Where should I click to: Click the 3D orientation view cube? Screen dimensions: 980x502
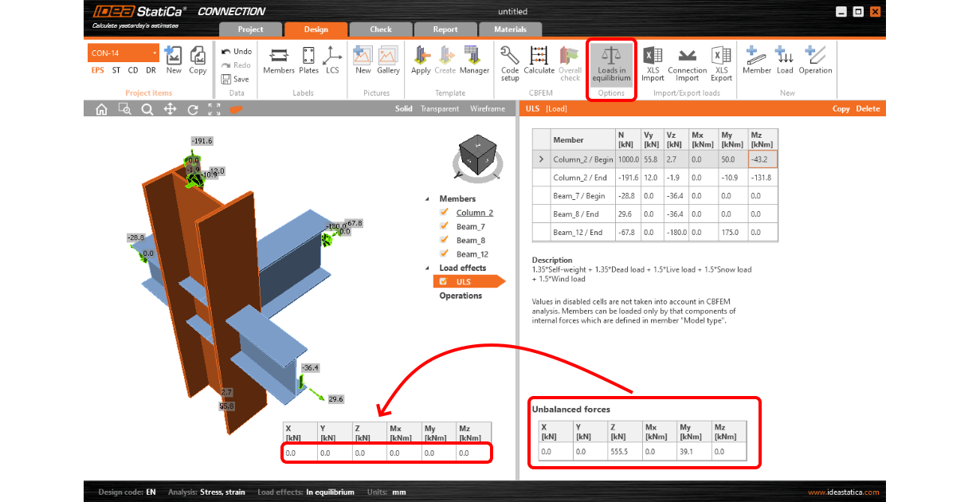tap(477, 156)
